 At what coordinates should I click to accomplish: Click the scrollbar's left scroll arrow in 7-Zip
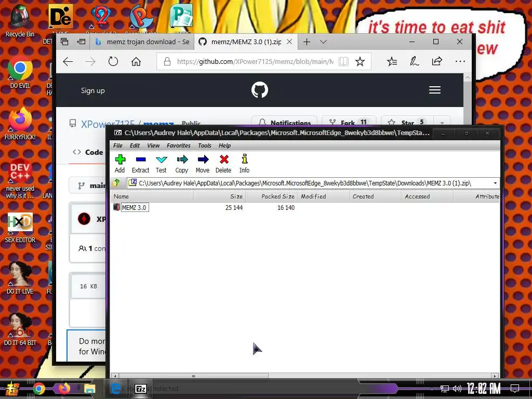pos(115,376)
